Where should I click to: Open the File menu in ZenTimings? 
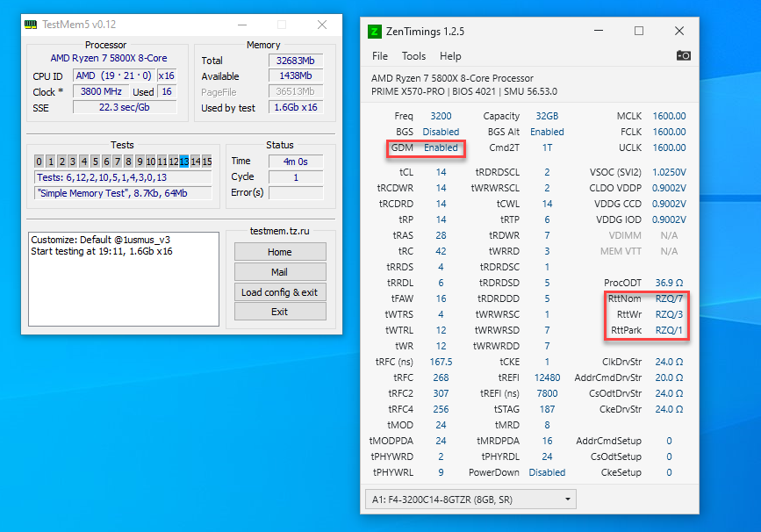[379, 55]
